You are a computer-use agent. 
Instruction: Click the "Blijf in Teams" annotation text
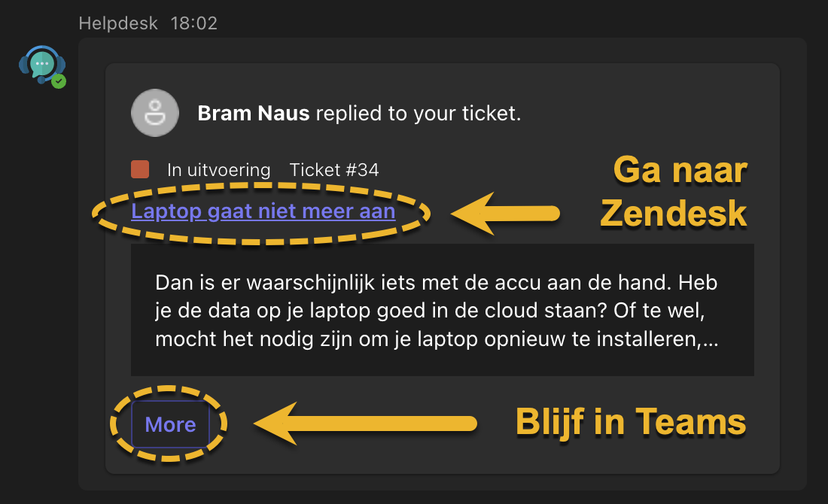click(x=630, y=422)
